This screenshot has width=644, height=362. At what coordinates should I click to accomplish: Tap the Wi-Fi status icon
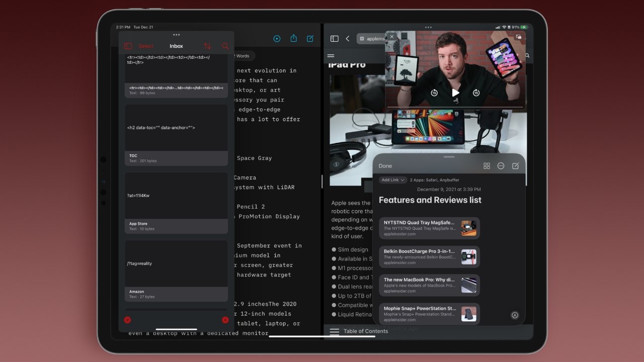coord(505,27)
